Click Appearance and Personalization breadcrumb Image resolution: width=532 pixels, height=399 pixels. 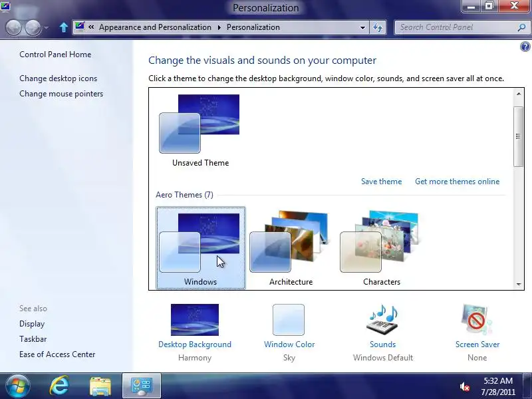coord(155,27)
